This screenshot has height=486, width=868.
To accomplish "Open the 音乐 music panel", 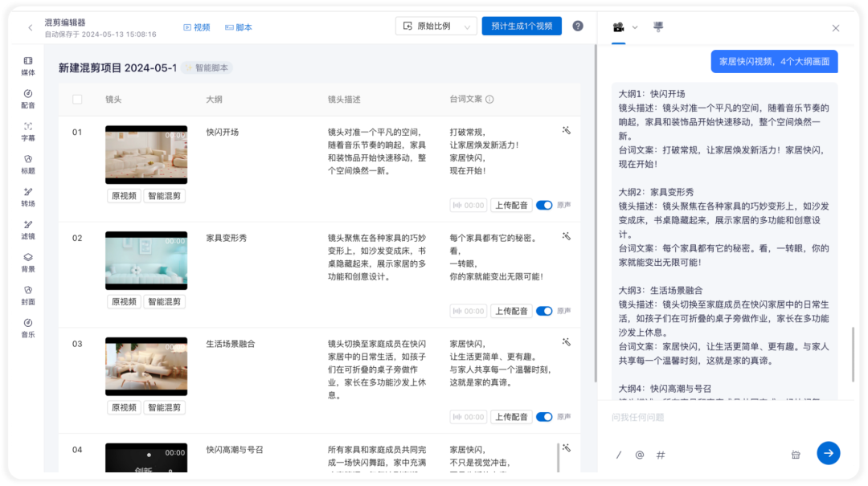I will [x=27, y=328].
